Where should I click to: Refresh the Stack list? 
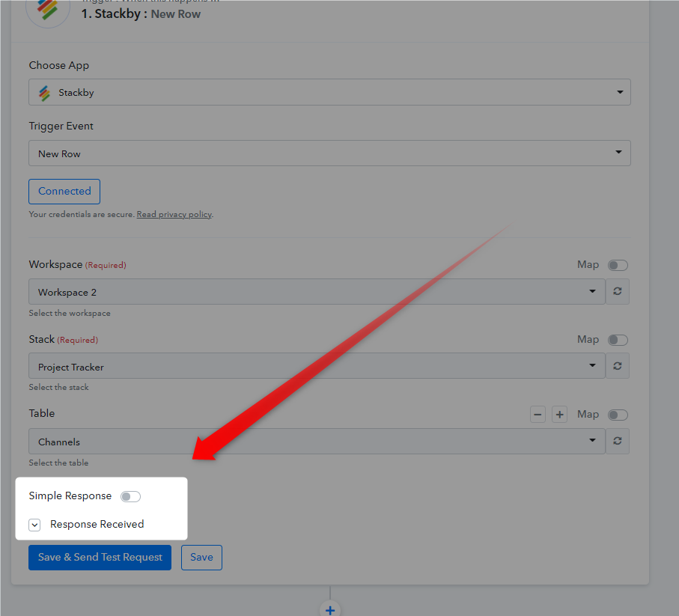(x=617, y=366)
